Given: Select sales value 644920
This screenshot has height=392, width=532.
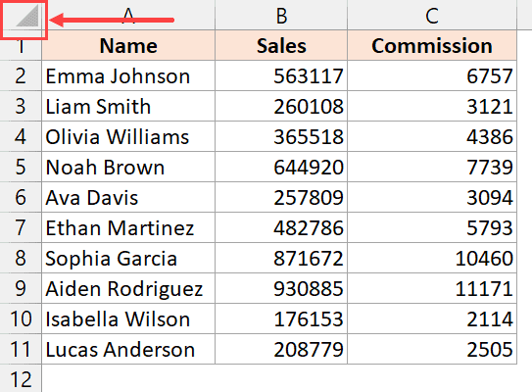Looking at the screenshot, I should coord(281,167).
